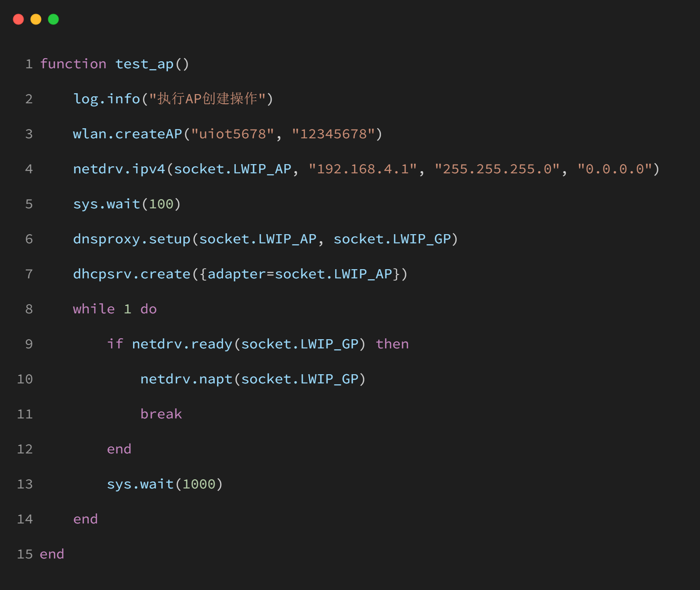This screenshot has height=590, width=700.
Task: Click dhcpsrv.create on line 7
Action: point(132,274)
